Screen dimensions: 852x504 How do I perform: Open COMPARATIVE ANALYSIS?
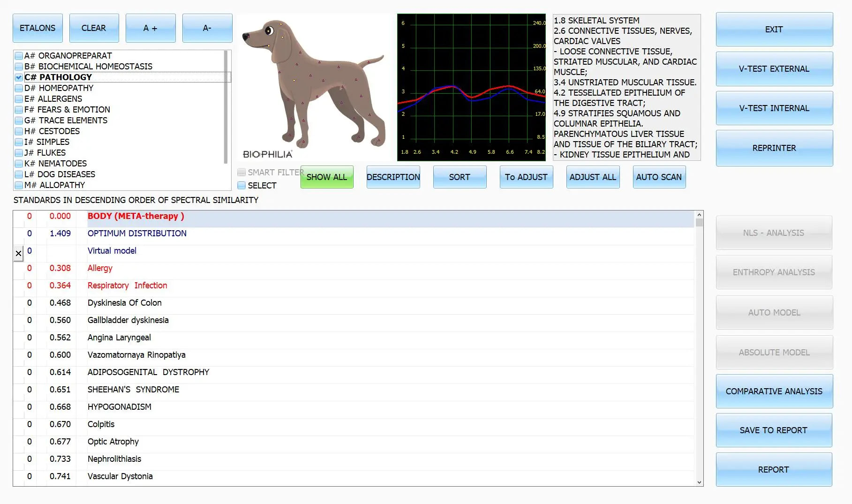point(774,391)
